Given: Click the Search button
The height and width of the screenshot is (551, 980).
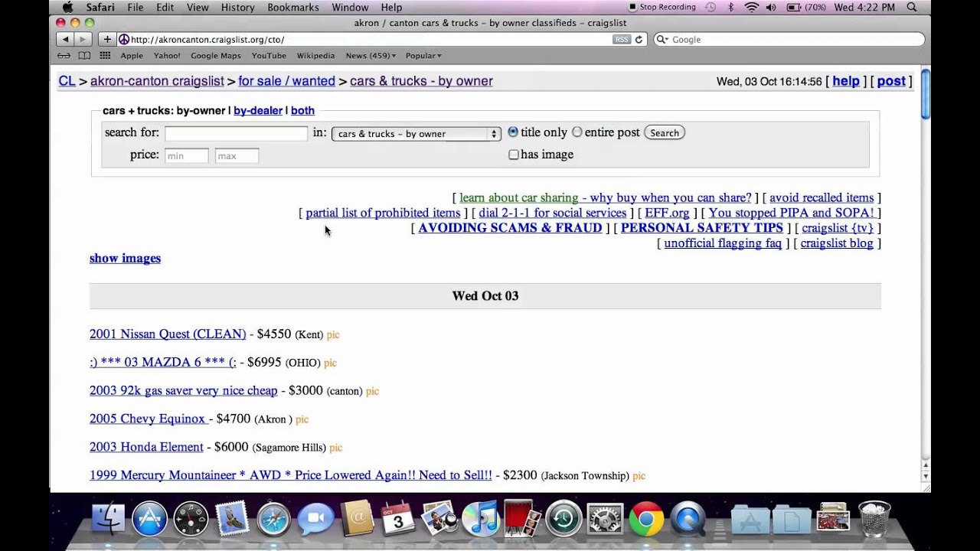Looking at the screenshot, I should (x=665, y=133).
